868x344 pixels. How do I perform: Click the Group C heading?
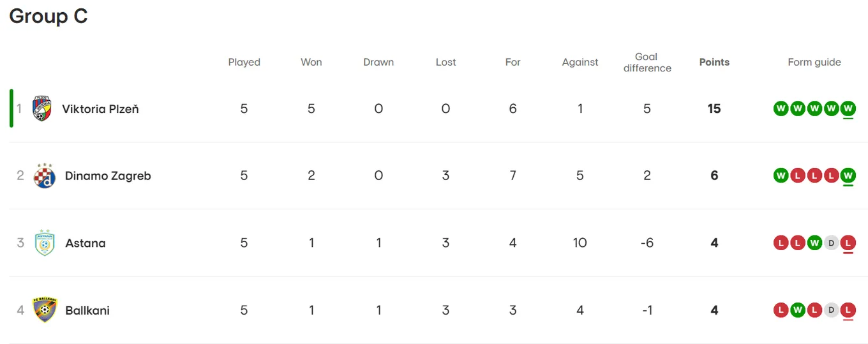tap(49, 16)
